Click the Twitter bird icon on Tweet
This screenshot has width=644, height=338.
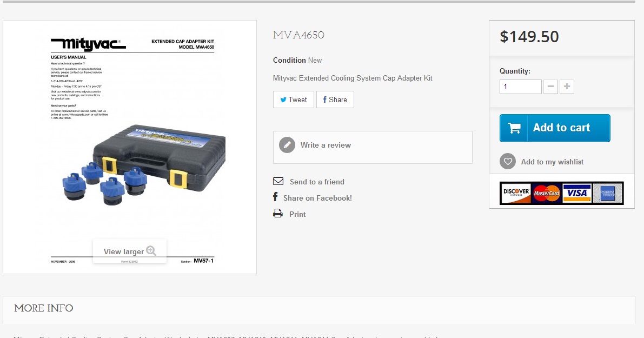(283, 100)
